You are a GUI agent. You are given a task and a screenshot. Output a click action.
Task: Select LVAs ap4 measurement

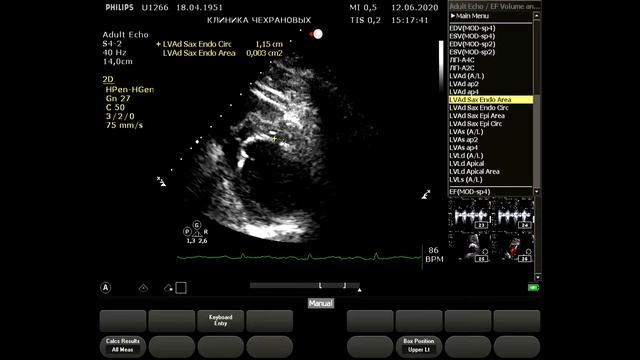coord(464,147)
